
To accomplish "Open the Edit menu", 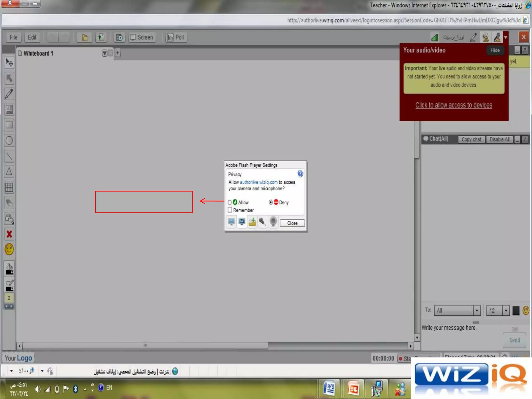I will [32, 37].
